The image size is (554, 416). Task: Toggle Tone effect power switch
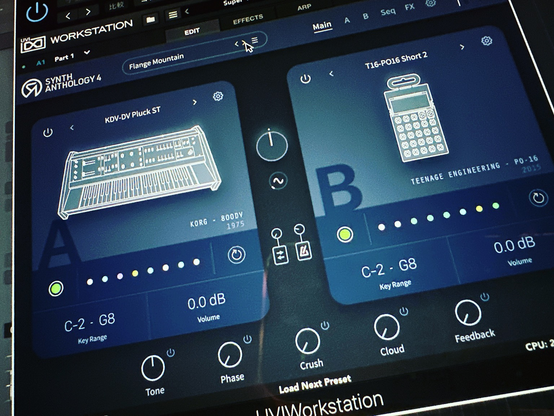[x=171, y=352]
